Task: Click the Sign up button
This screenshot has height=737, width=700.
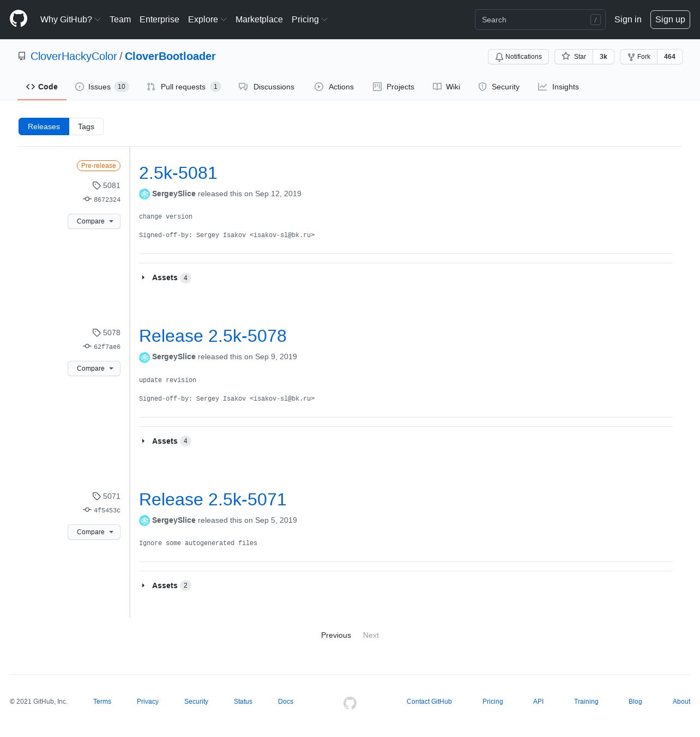Action: click(670, 20)
